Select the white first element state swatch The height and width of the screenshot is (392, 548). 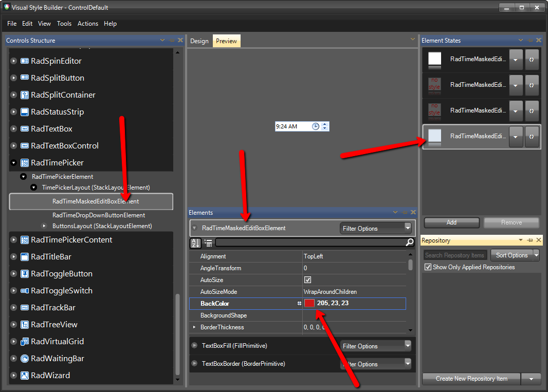[435, 59]
